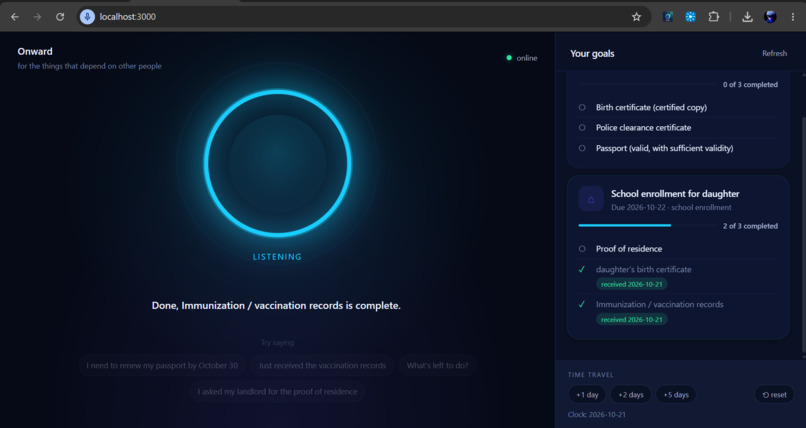The height and width of the screenshot is (428, 806).
Task: Toggle the Birth certificate (certified copy) circle
Action: click(582, 107)
